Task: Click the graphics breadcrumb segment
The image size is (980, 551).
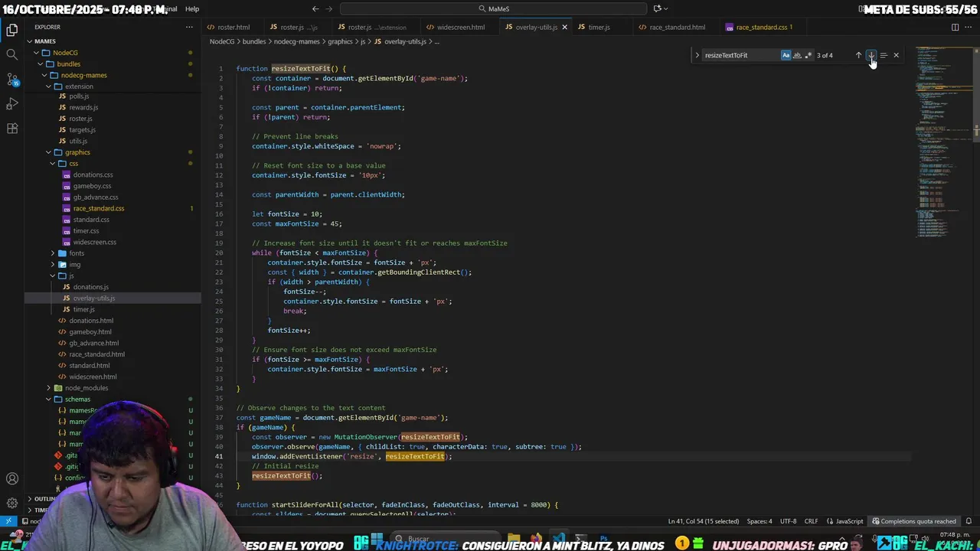Action: [x=340, y=41]
